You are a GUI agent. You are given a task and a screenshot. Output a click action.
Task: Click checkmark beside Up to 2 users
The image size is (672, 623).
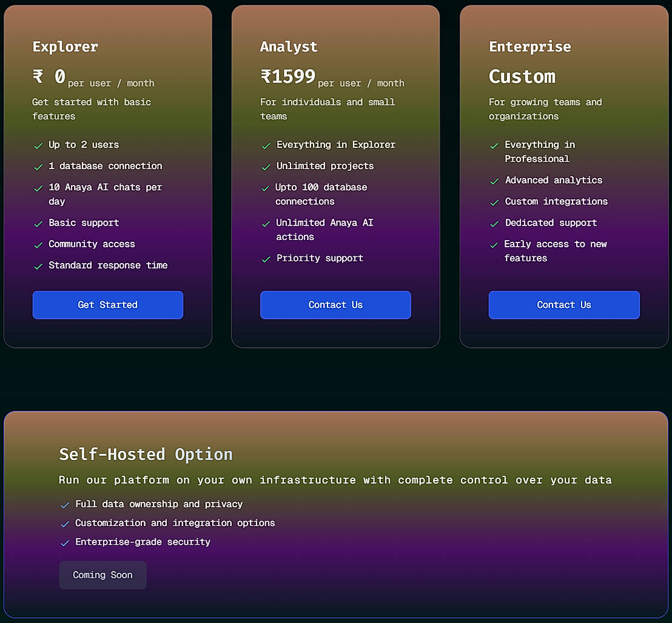[39, 146]
